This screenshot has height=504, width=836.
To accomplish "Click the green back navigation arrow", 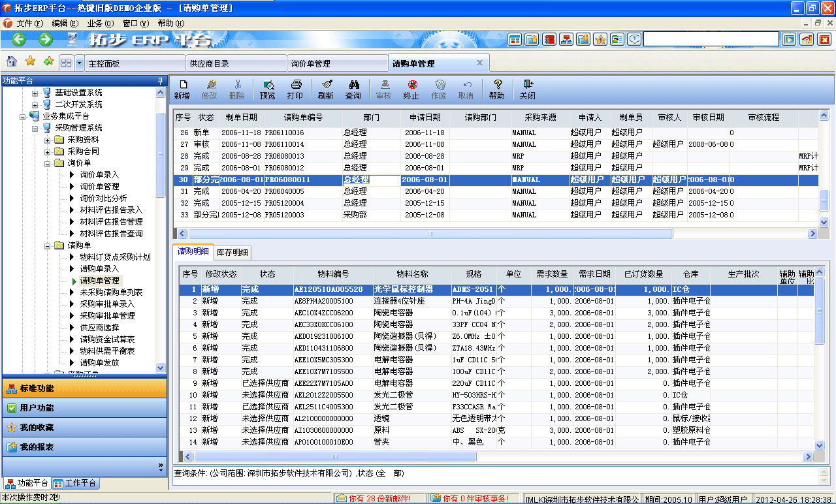I will click(x=18, y=39).
